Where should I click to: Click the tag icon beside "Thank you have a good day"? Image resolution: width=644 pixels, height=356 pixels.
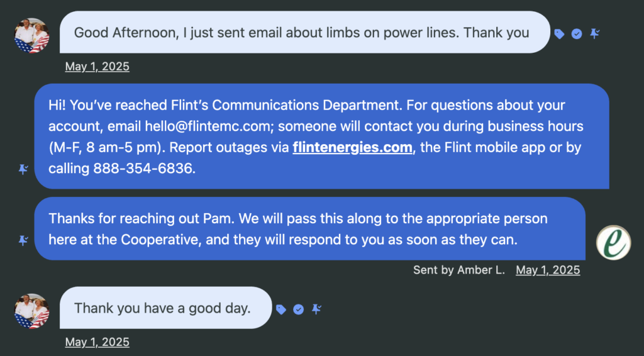pyautogui.click(x=281, y=309)
